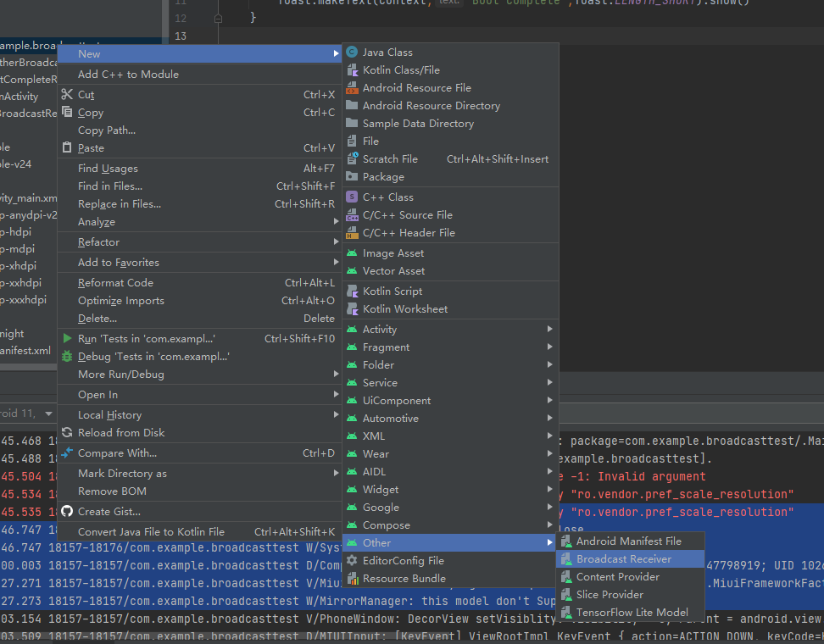Viewport: 824px width, 644px height.
Task: Click the logcat line containing PhoneWindow
Action: (x=412, y=619)
